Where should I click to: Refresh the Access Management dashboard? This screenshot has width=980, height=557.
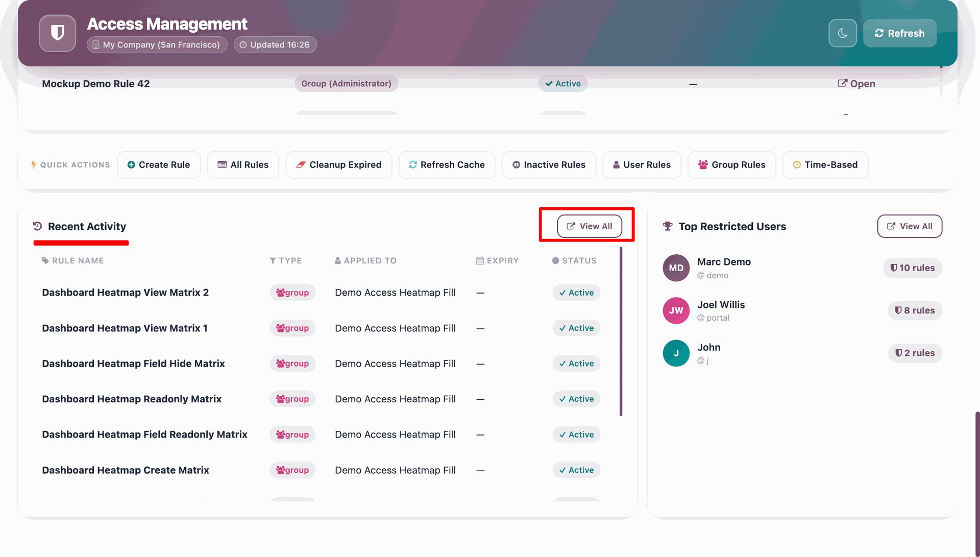point(899,33)
